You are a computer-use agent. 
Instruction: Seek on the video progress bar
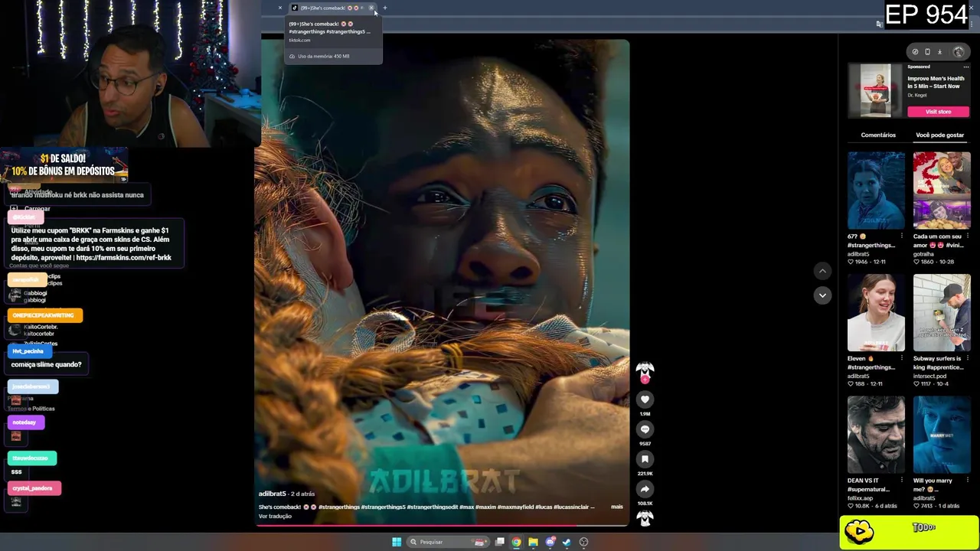(x=442, y=525)
